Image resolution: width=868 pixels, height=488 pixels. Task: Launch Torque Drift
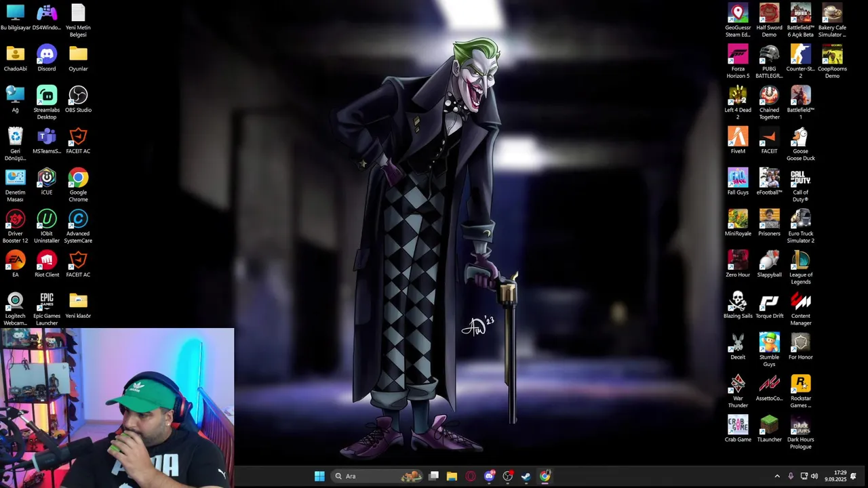tap(769, 306)
